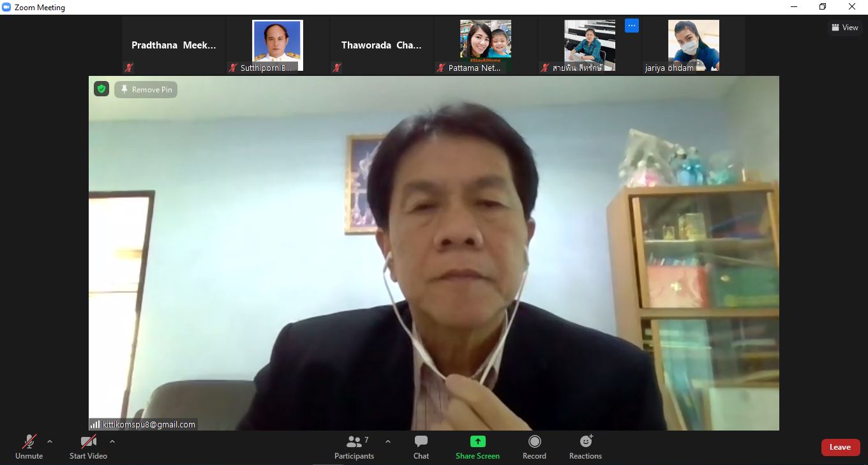868x465 pixels.
Task: Click the Zoom logo in title bar
Action: [7, 8]
